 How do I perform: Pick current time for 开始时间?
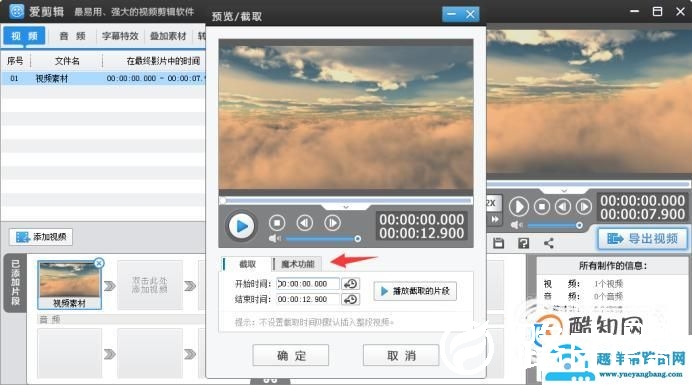(351, 284)
